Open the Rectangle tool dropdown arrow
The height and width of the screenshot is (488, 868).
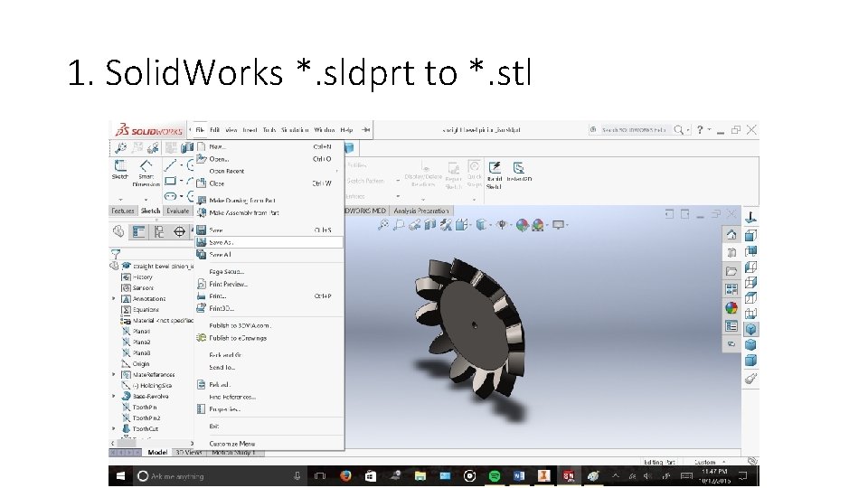(x=181, y=181)
